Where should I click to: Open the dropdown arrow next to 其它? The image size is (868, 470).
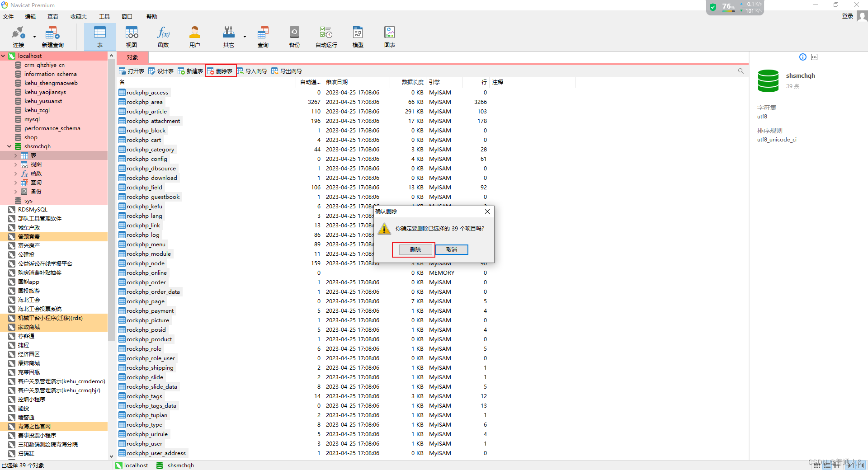tap(245, 37)
